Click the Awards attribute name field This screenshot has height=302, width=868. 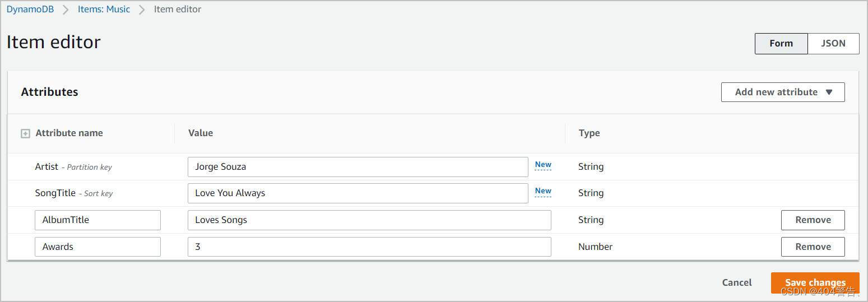pos(98,247)
